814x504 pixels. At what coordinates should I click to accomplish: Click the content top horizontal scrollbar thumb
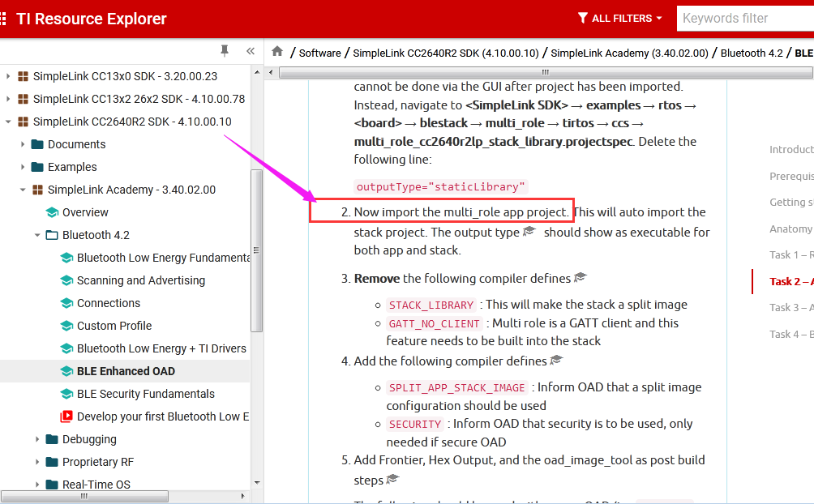(546, 72)
